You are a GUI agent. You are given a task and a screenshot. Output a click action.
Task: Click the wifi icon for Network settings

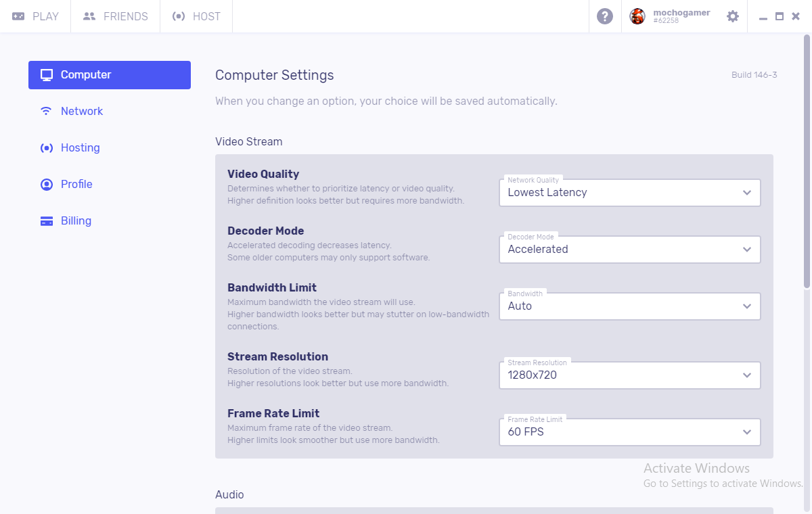click(46, 111)
